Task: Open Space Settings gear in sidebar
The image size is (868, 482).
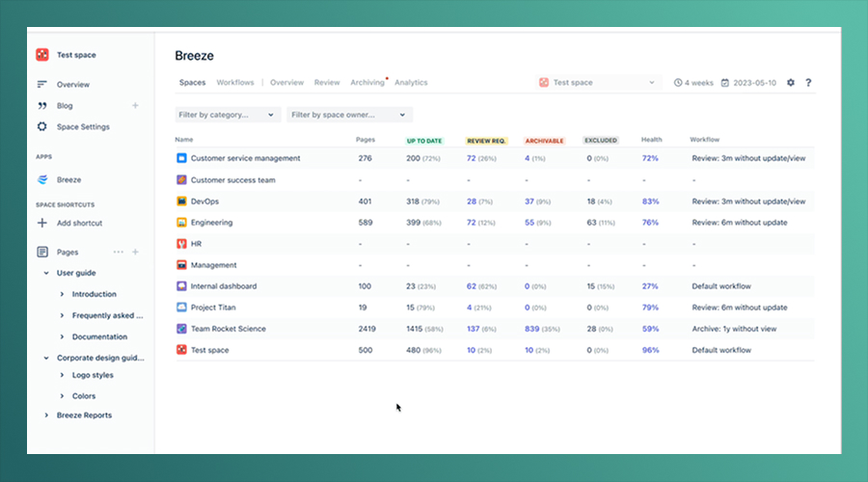Action: [x=42, y=126]
